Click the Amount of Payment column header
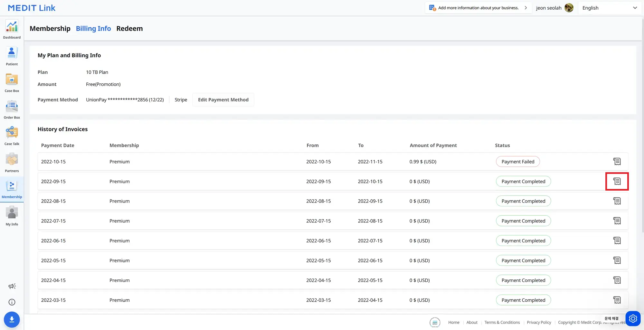The image size is (644, 330). pyautogui.click(x=433, y=145)
